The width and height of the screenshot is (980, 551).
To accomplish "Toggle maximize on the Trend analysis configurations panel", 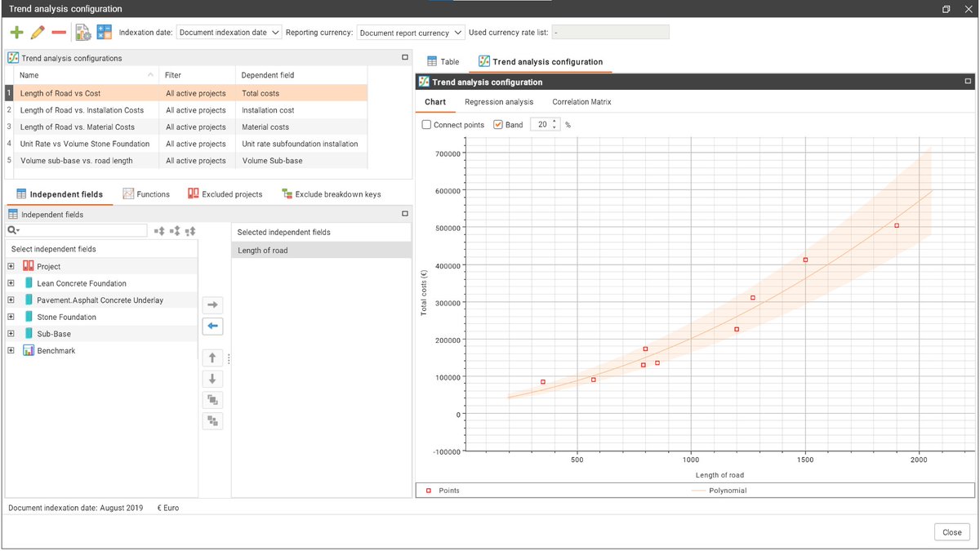I will 405,57.
